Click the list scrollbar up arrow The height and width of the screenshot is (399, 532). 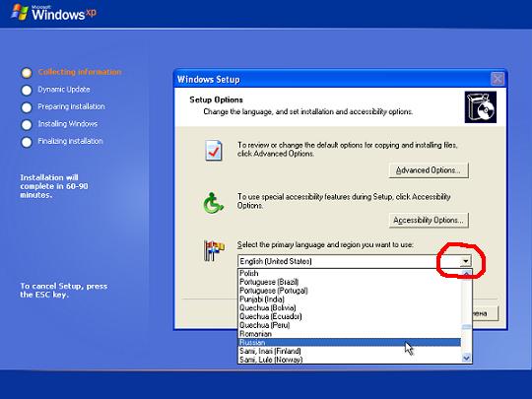[x=467, y=274]
